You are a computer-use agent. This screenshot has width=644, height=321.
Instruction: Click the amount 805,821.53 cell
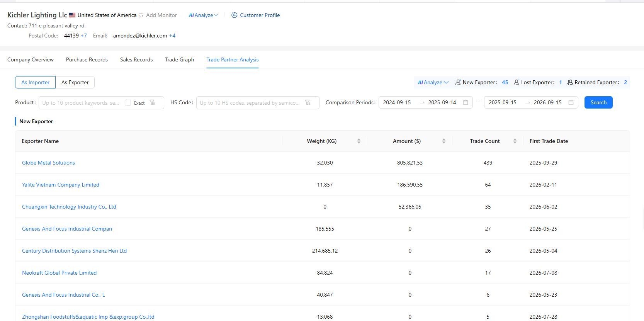coord(410,163)
